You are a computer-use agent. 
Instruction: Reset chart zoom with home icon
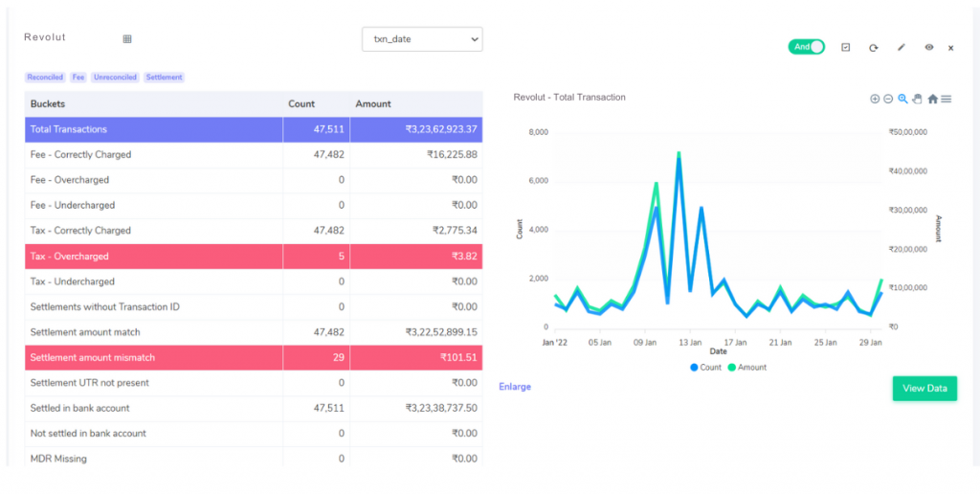click(932, 99)
